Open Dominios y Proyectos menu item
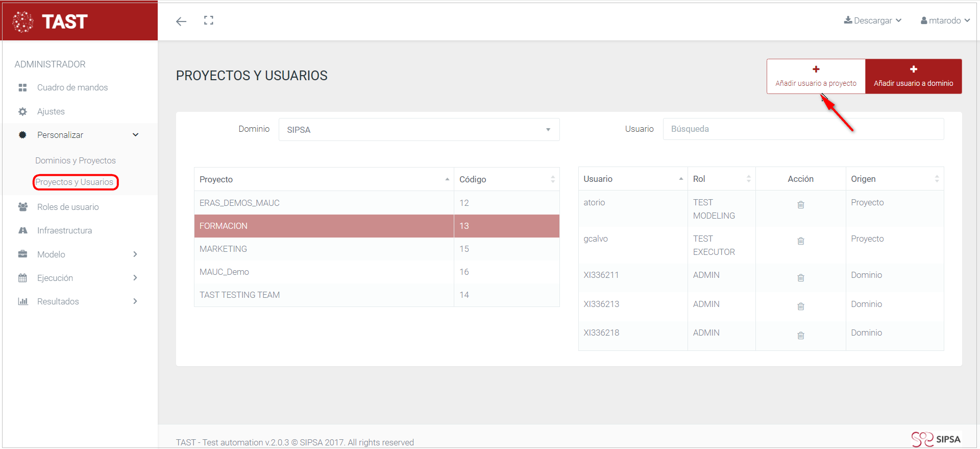The image size is (980, 449). point(76,160)
